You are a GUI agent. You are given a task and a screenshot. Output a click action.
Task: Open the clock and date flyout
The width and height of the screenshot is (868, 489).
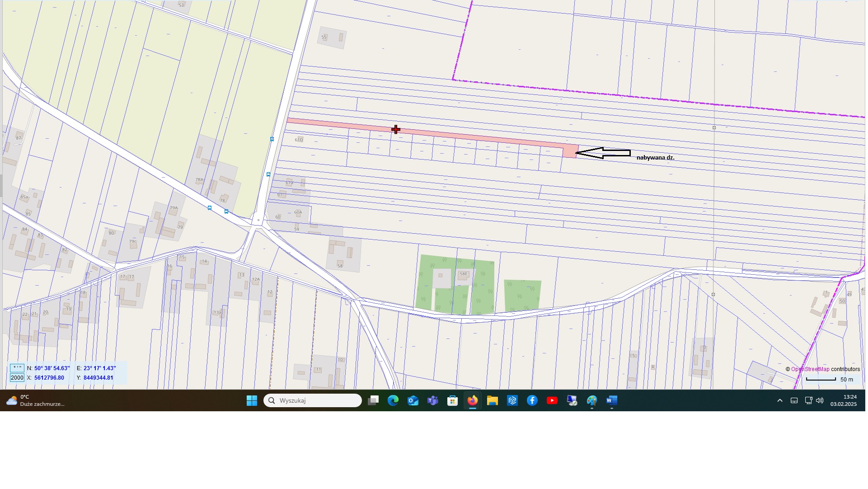pos(844,401)
